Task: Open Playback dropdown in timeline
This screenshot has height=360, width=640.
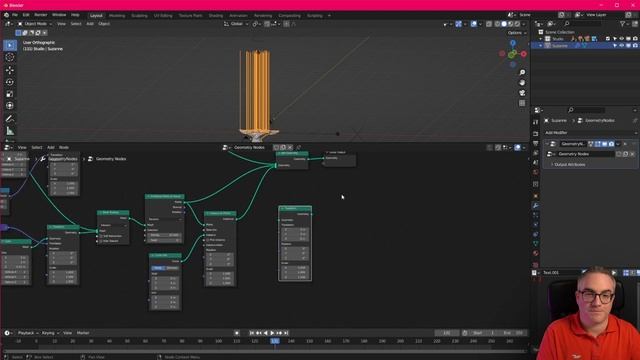Action: tap(28, 333)
